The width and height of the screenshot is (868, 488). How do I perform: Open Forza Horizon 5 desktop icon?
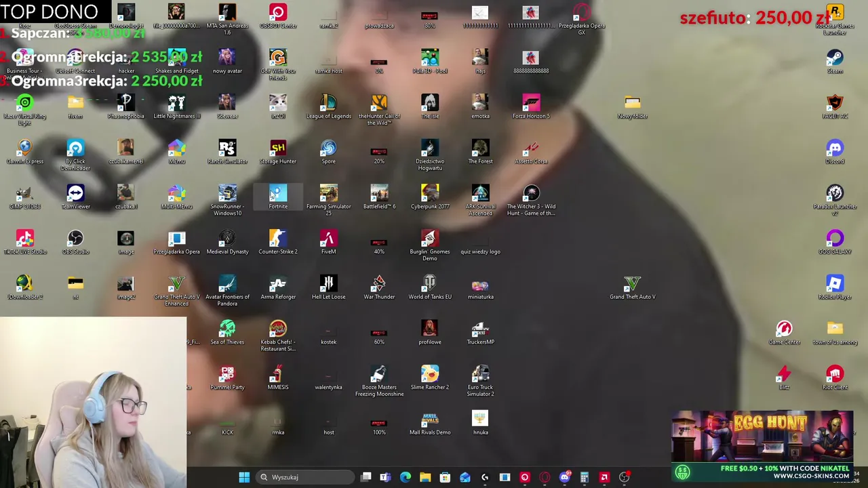pyautogui.click(x=531, y=106)
